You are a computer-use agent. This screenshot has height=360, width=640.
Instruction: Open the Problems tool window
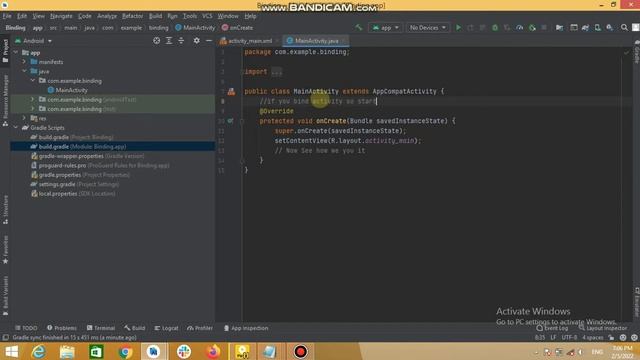point(62,328)
